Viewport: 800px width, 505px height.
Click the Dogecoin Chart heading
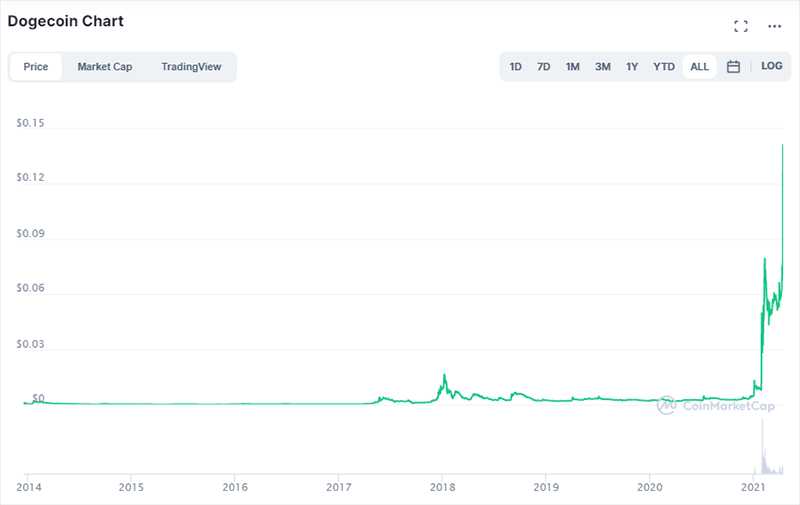[x=65, y=21]
